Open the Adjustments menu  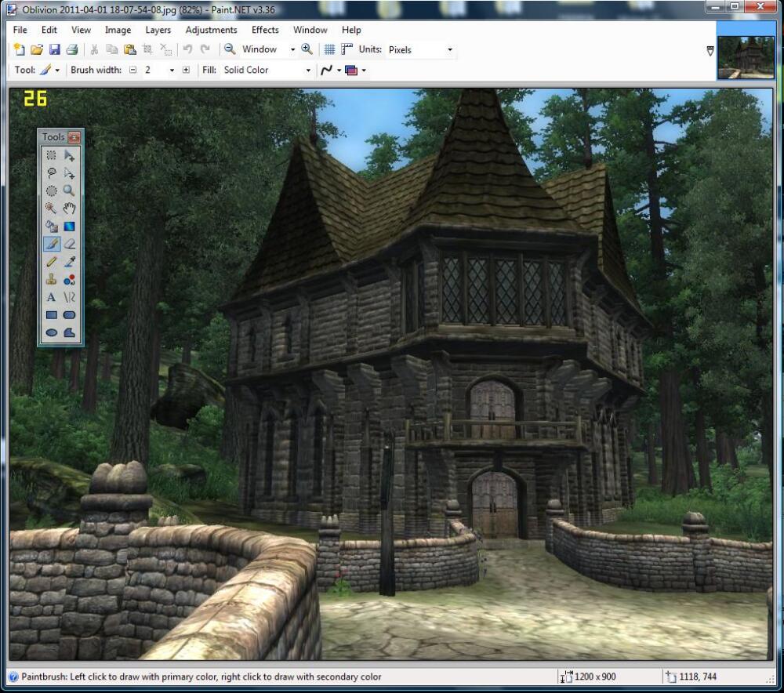click(211, 30)
